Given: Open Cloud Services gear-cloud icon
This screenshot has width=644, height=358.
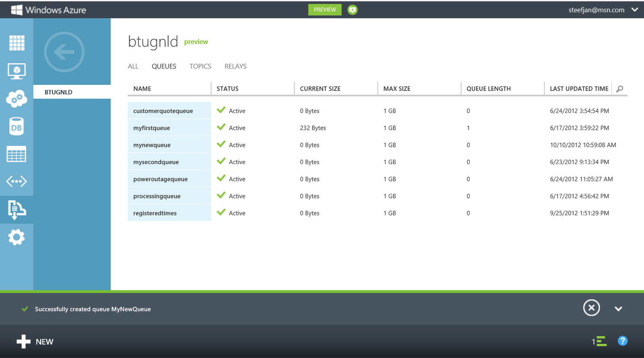Looking at the screenshot, I should (x=17, y=99).
